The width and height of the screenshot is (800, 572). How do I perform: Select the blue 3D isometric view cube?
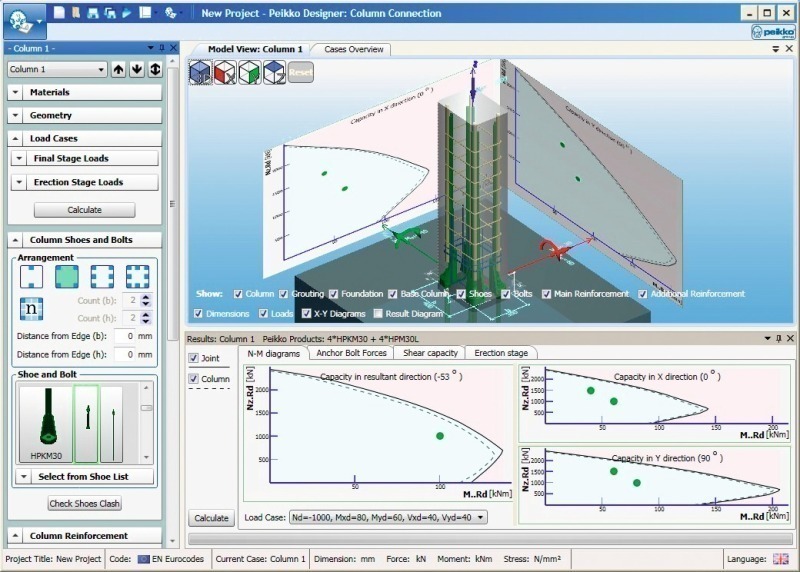(x=200, y=72)
